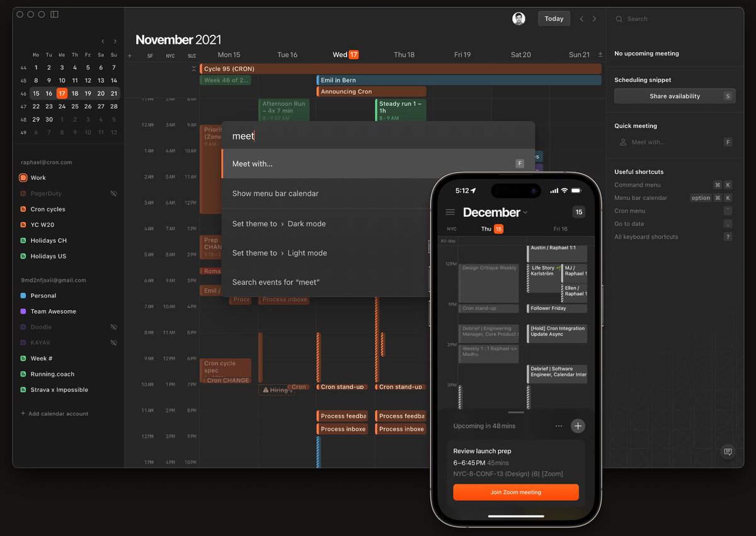
Task: Focus the Meet with… input field
Action: pos(675,143)
